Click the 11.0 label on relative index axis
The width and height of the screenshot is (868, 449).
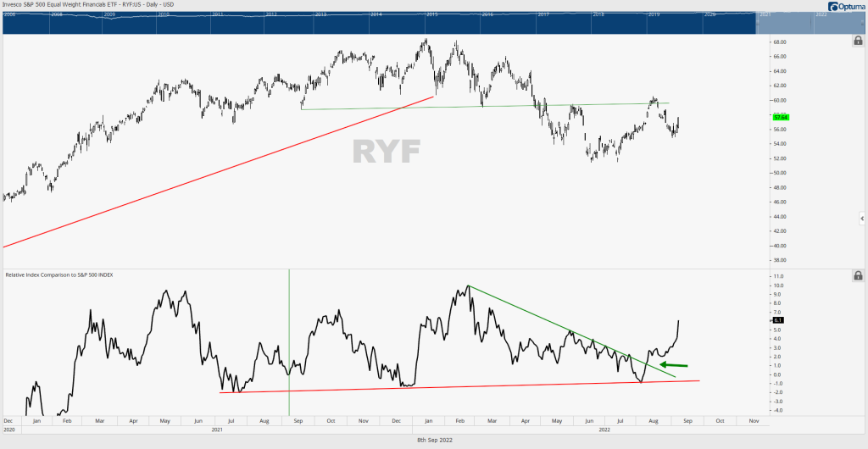pyautogui.click(x=778, y=276)
